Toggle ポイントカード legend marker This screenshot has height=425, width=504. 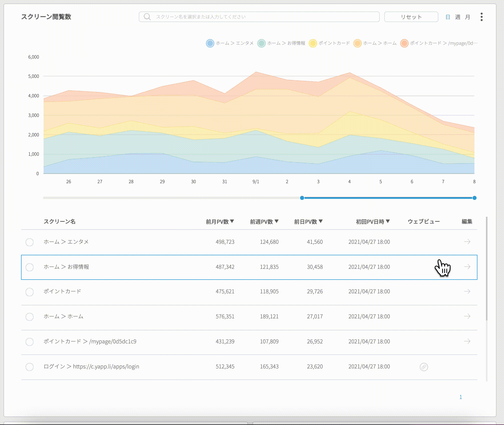tap(313, 43)
